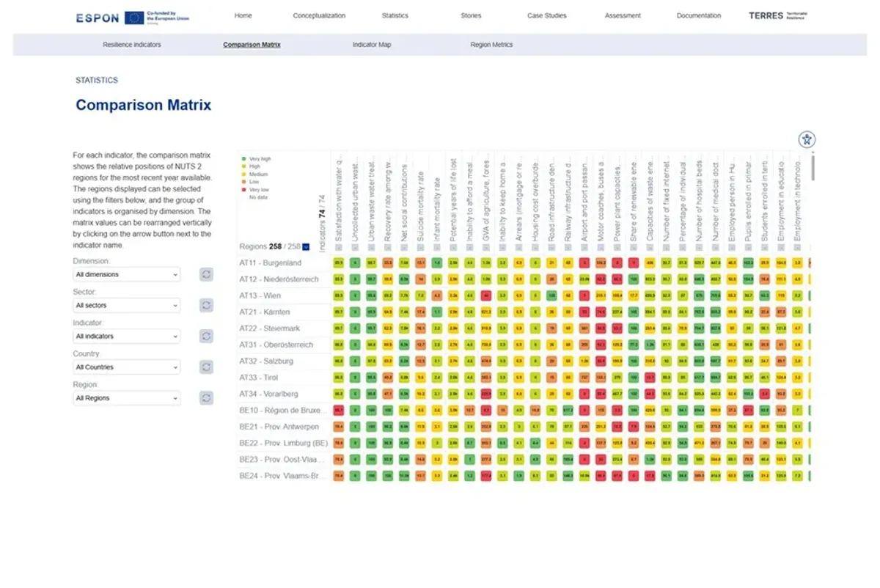Click the blue icon next to Regions 258 count
Viewport: 880px width, 588px height.
[x=305, y=246]
